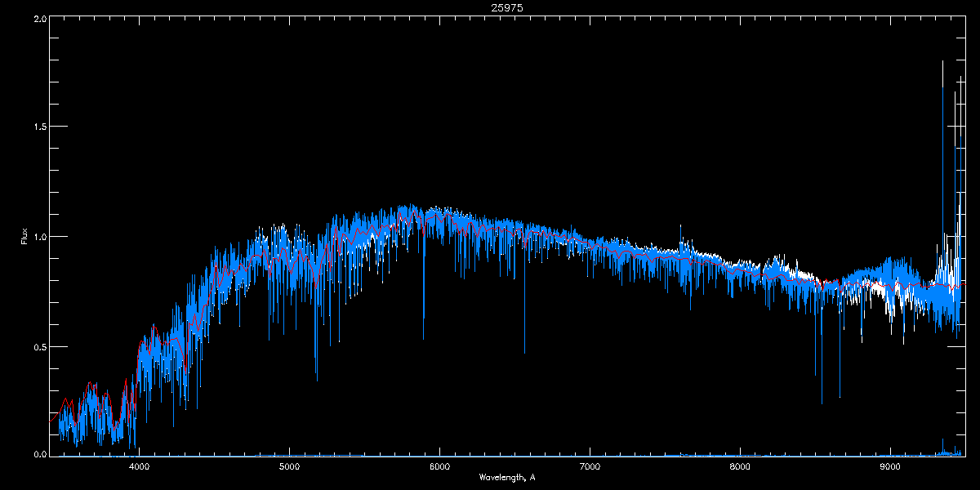Screen dimensions: 980x490
Task: Click the 7000 wavelength tick label
Action: pyautogui.click(x=590, y=467)
